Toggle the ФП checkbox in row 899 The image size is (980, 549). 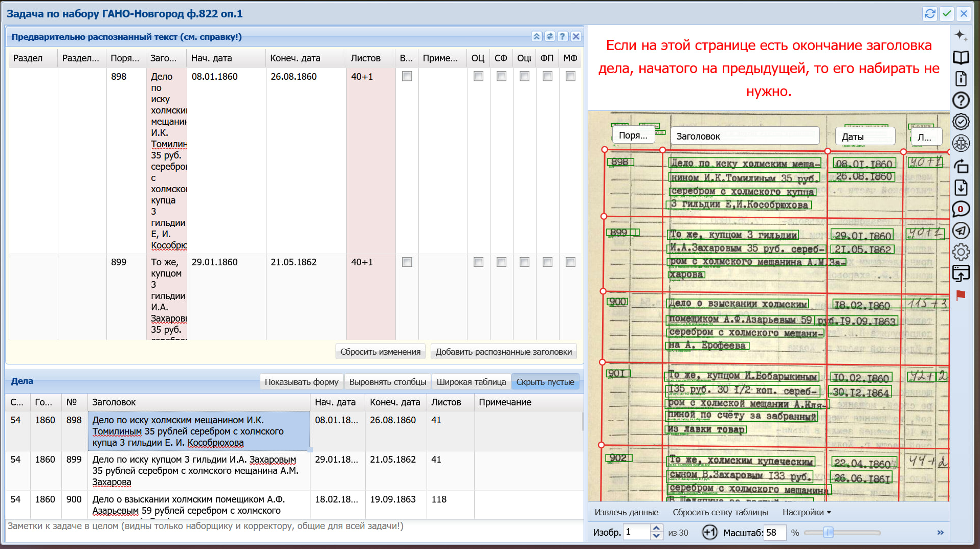pyautogui.click(x=547, y=262)
